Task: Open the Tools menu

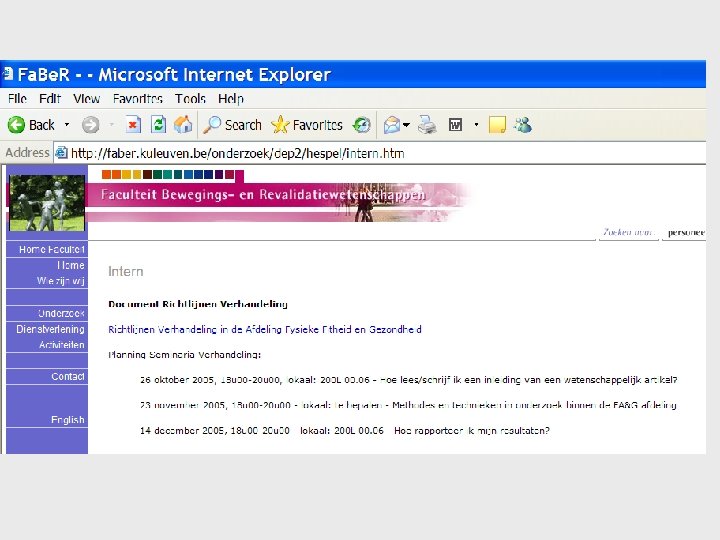Action: pos(190,99)
